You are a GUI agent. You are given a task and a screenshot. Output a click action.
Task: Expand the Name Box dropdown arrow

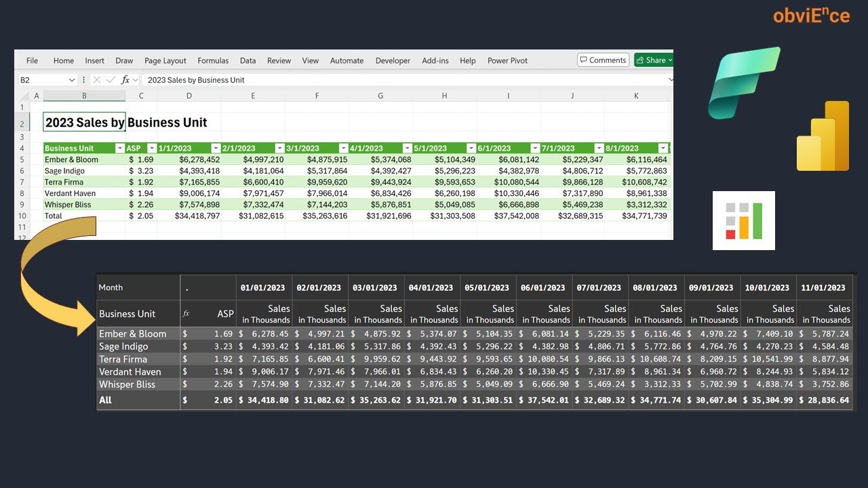click(72, 80)
